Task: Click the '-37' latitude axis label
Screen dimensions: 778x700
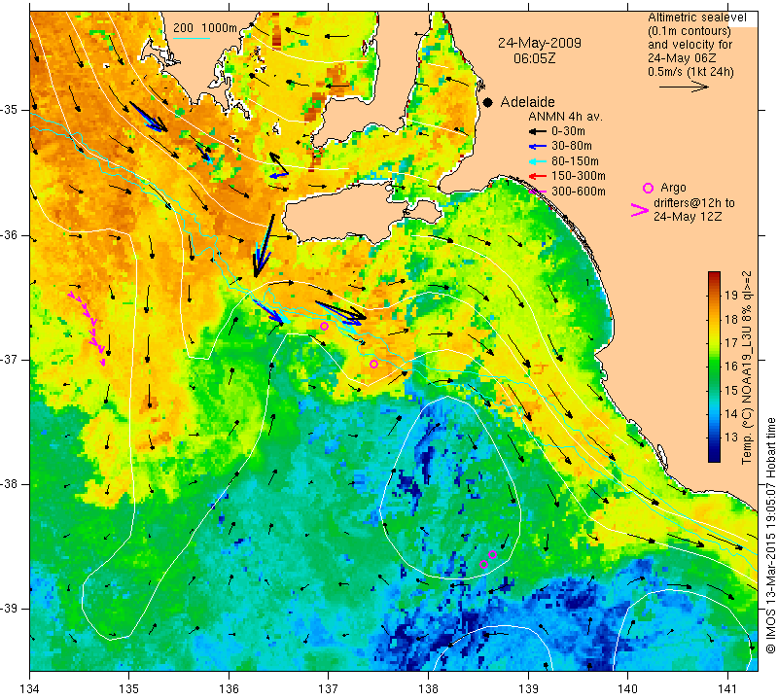Action: [x=9, y=359]
